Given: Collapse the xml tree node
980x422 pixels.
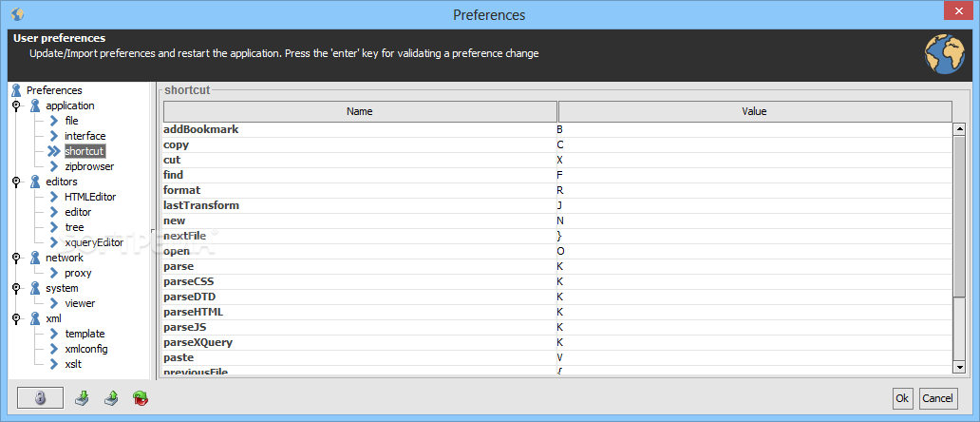Looking at the screenshot, I should point(15,318).
